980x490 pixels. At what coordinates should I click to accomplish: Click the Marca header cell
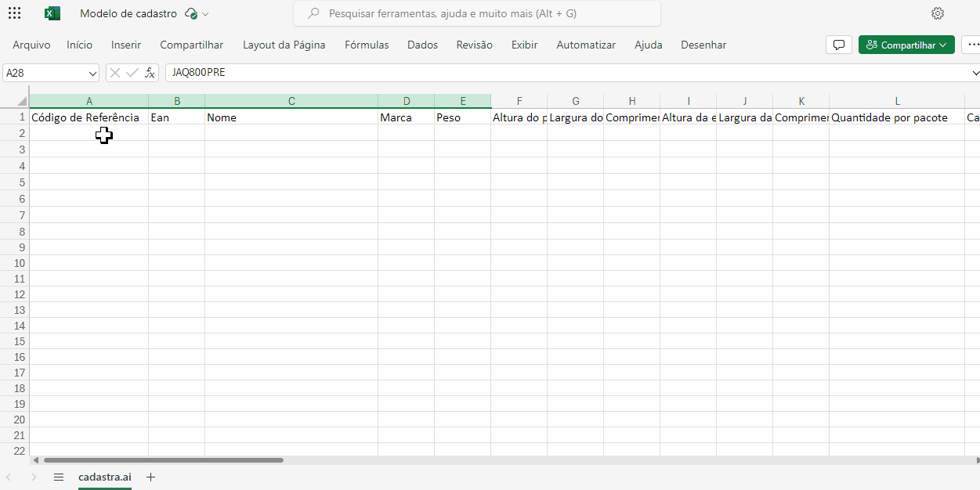(407, 117)
